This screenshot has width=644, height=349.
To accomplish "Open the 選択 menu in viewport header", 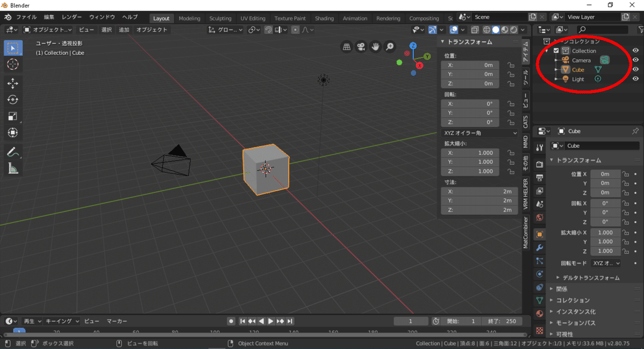I will 107,30.
